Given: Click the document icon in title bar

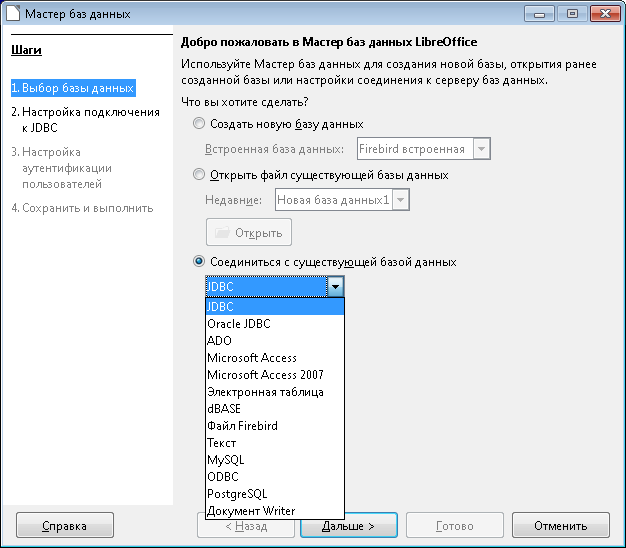Looking at the screenshot, I should point(12,13).
